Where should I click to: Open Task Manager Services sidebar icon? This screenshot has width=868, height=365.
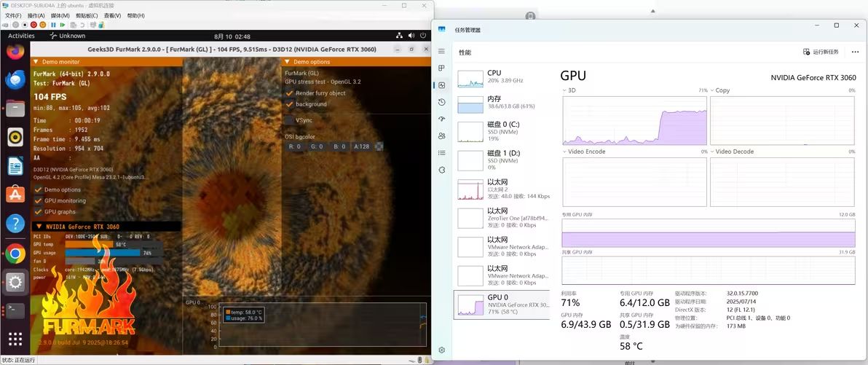441,170
